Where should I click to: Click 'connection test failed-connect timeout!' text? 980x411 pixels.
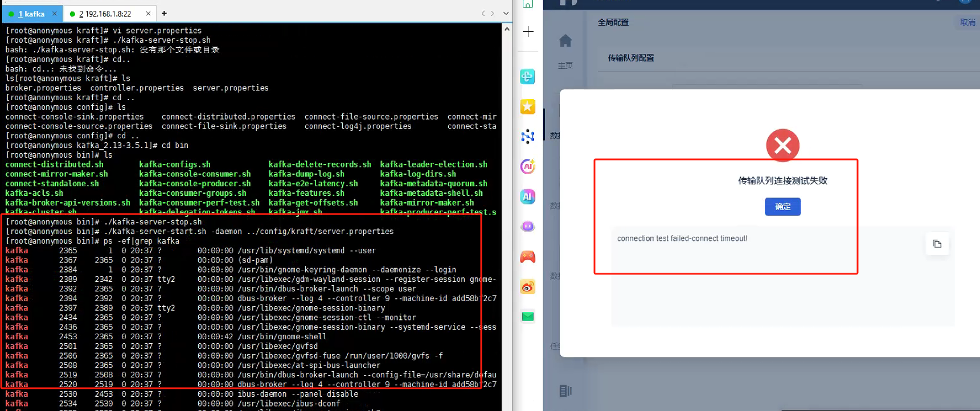tap(682, 239)
